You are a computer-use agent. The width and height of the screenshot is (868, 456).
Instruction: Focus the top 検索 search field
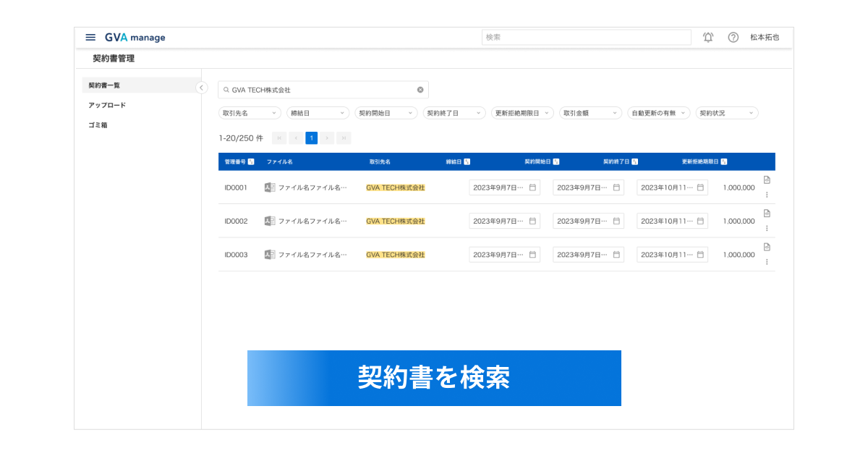tap(587, 37)
